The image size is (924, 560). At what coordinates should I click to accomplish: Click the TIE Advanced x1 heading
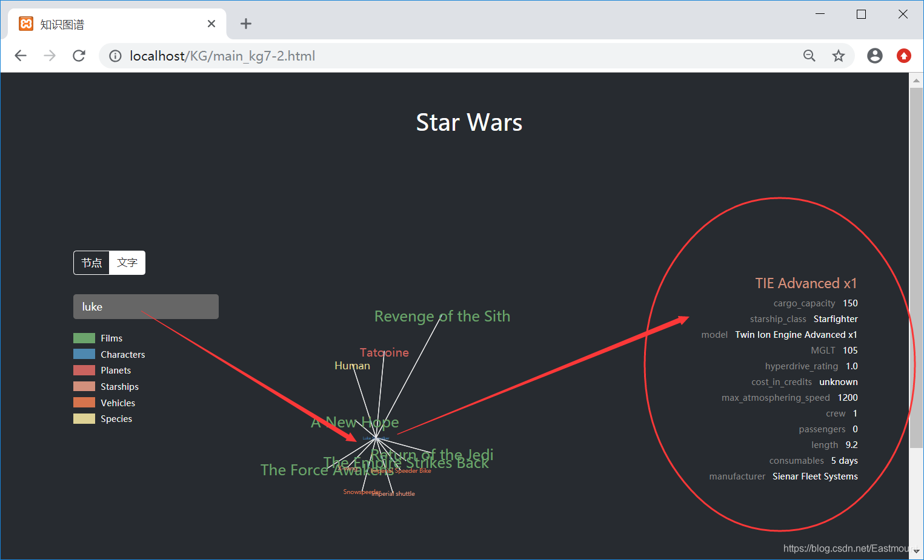coord(806,283)
